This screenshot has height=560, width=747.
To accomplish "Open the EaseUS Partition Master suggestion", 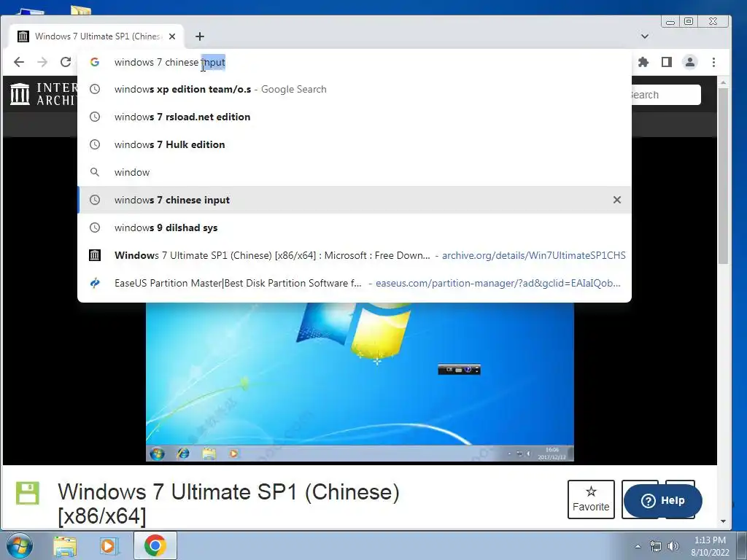I will tap(355, 283).
